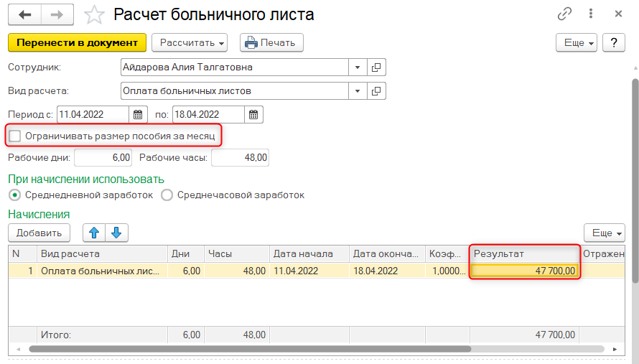
Task: Click Перенести в документ button
Action: [77, 43]
